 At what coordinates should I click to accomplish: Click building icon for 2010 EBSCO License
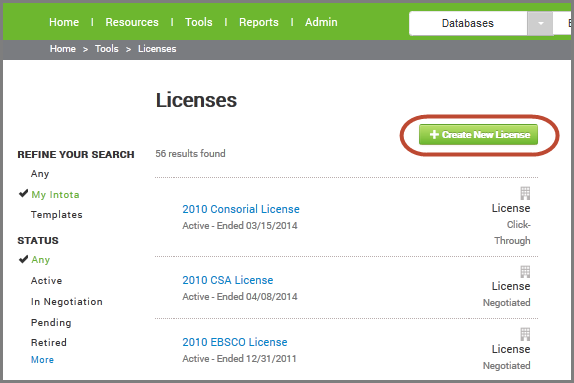tap(525, 334)
